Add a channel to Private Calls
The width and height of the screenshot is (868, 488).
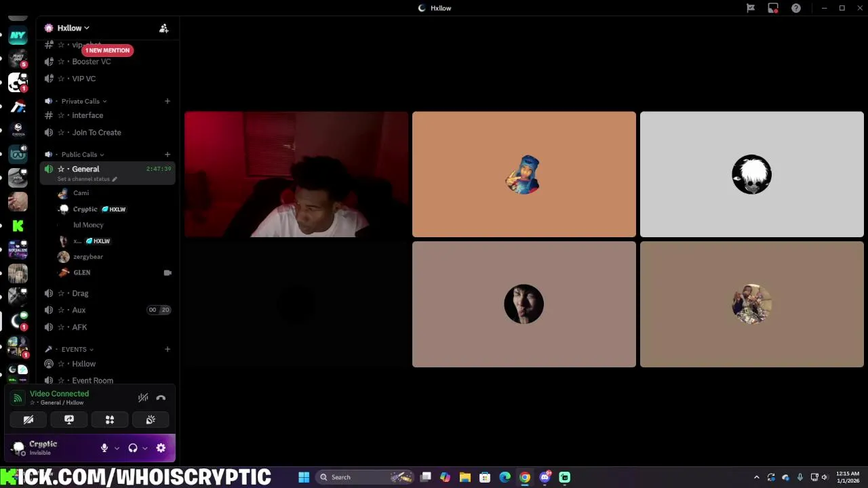pyautogui.click(x=167, y=101)
